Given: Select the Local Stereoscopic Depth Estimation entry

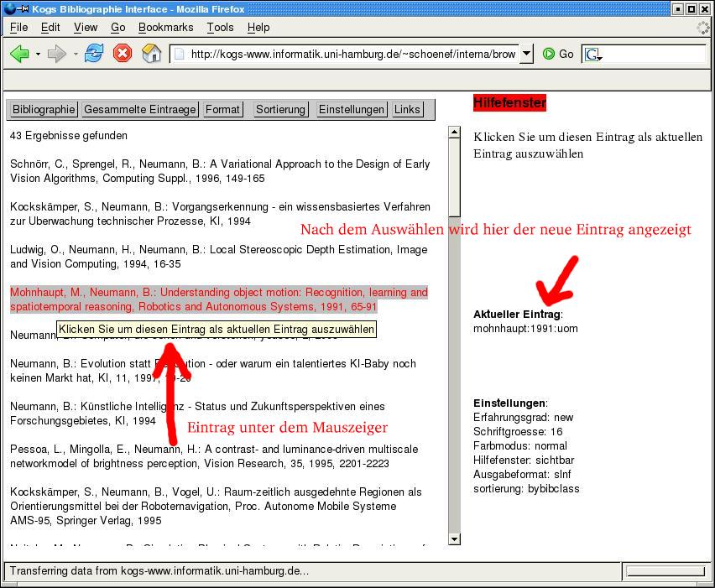Looking at the screenshot, I should 219,257.
